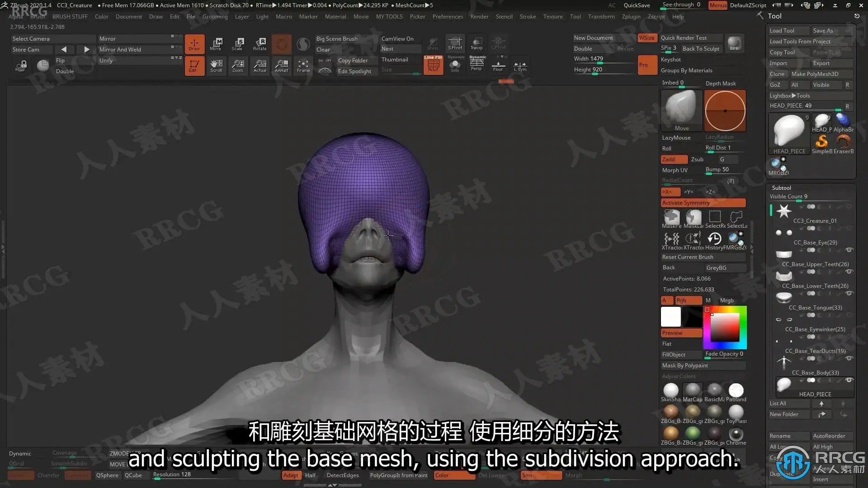868x488 pixels.
Task: Select the MaskLasso brush icon
Action: click(693, 219)
